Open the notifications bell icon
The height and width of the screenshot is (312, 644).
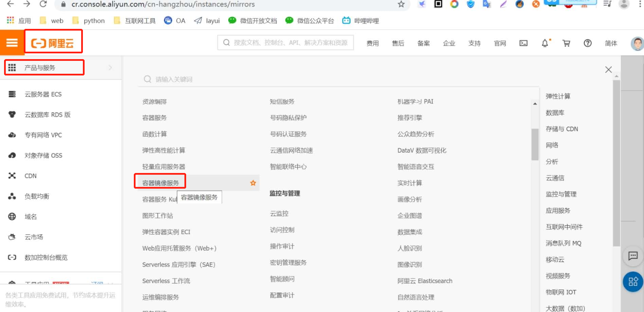pos(544,43)
